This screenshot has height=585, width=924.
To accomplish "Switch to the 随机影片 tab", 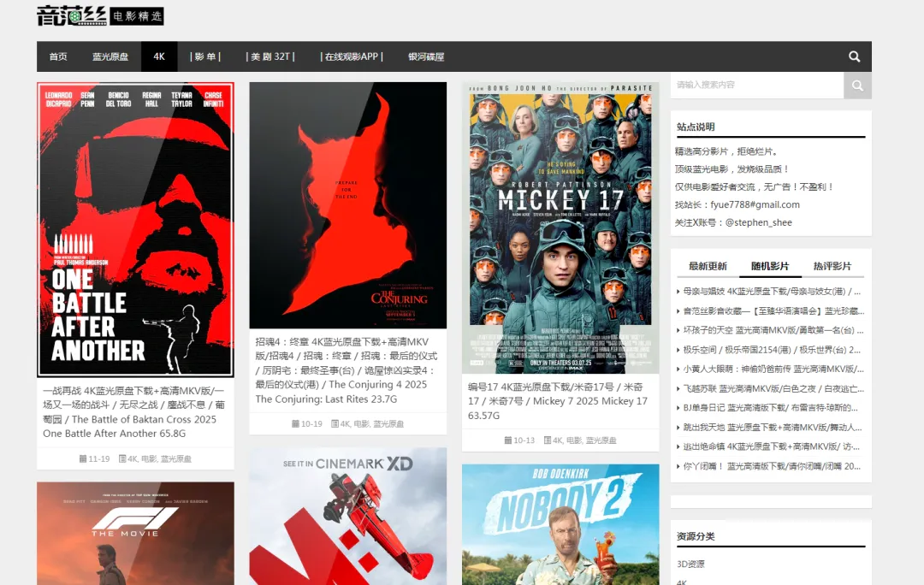I will pos(770,266).
